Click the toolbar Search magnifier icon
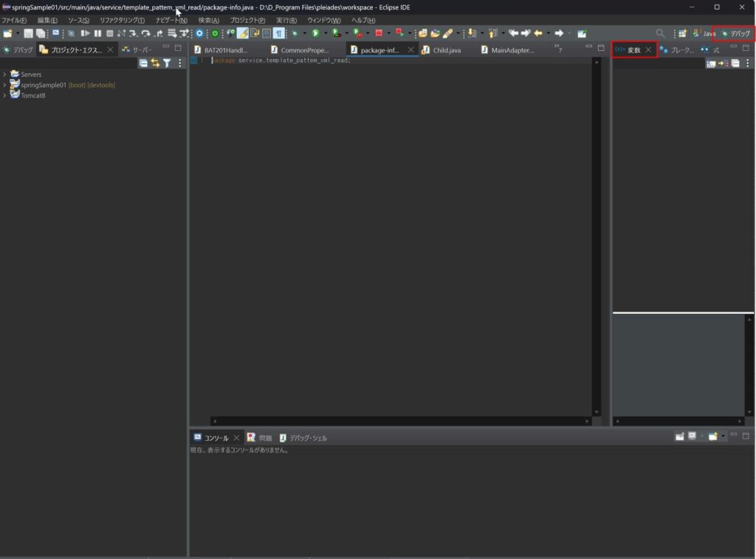756x559 pixels. [x=660, y=33]
